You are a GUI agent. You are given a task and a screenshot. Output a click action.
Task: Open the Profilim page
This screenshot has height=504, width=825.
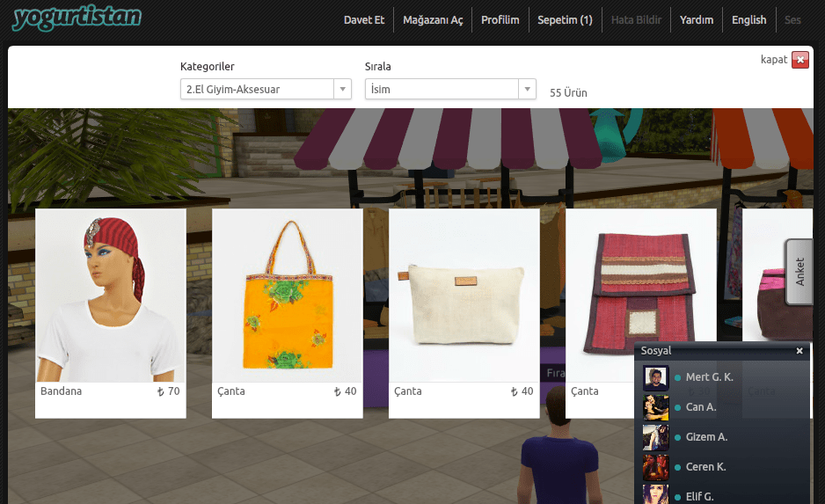pyautogui.click(x=500, y=20)
